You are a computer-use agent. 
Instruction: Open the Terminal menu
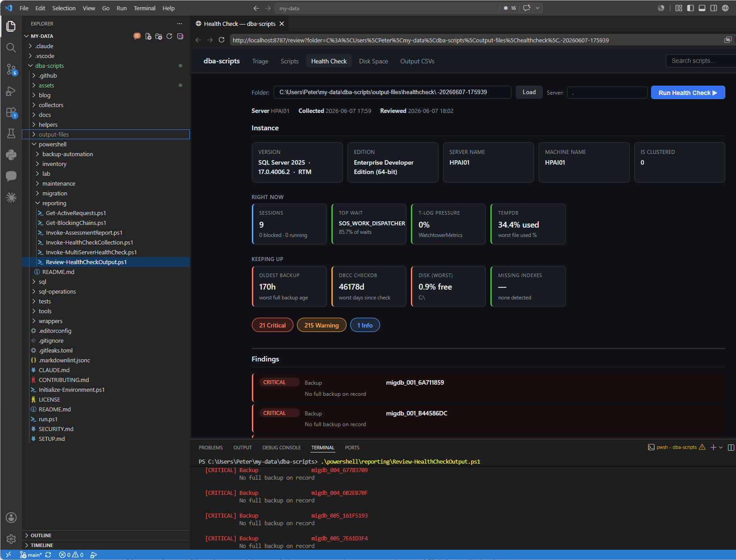[145, 8]
